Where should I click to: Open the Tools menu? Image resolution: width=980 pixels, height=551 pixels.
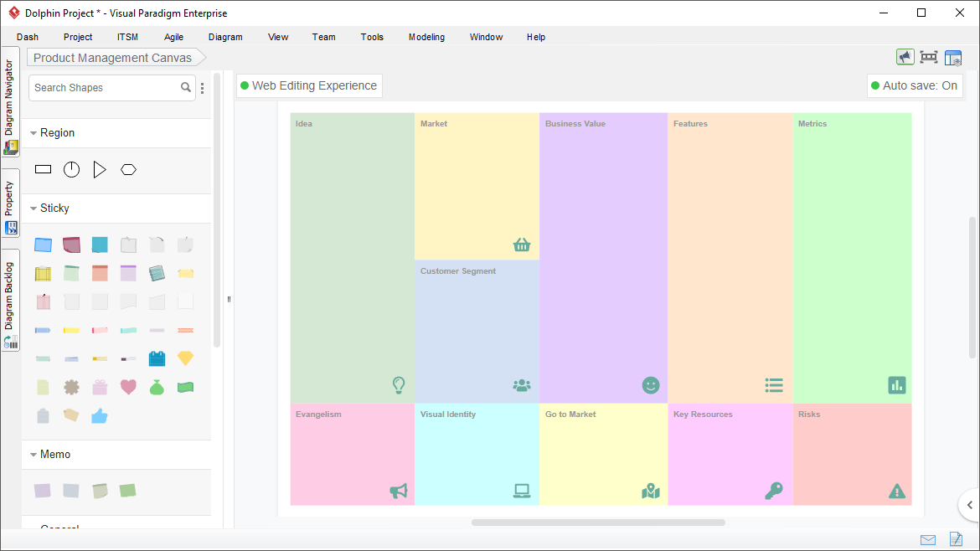[x=372, y=37]
